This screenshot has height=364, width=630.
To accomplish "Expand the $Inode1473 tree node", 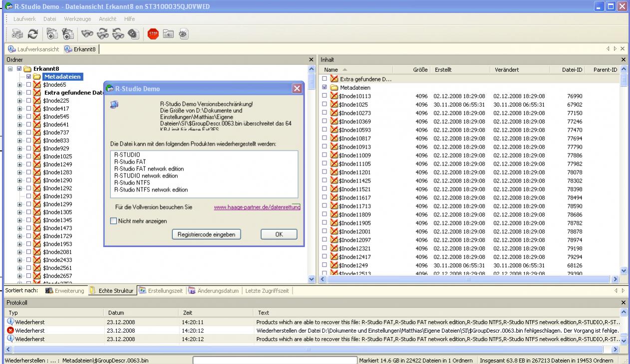I will 20,228.
